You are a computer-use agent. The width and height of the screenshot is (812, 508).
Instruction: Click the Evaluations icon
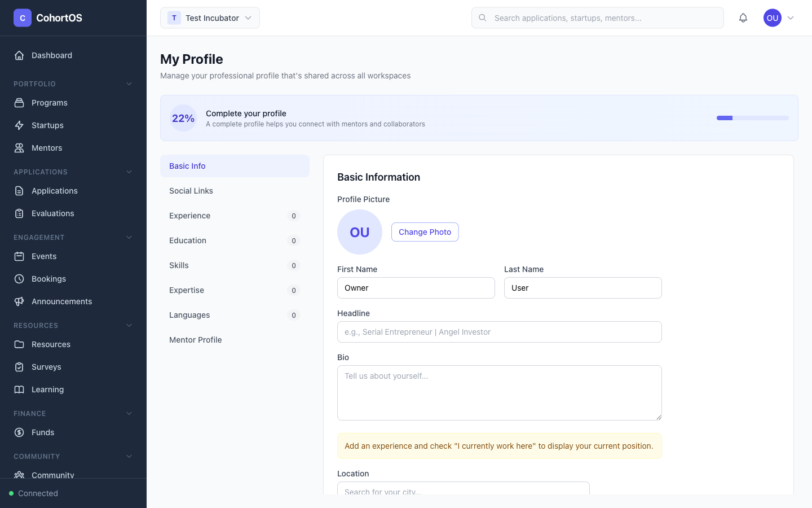tap(19, 213)
